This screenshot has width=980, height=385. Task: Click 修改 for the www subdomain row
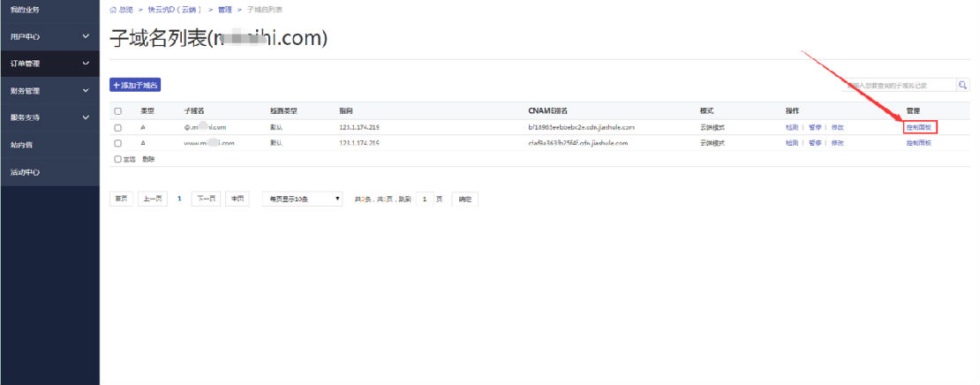[837, 142]
